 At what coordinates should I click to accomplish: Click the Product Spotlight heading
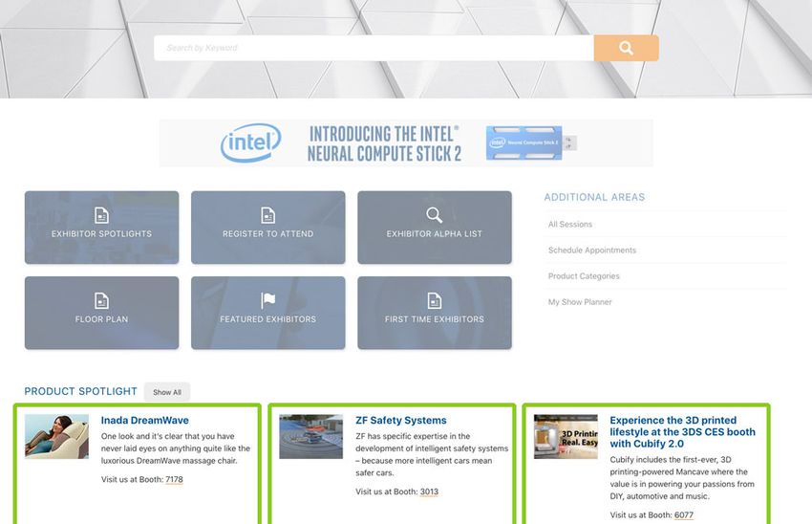[81, 391]
